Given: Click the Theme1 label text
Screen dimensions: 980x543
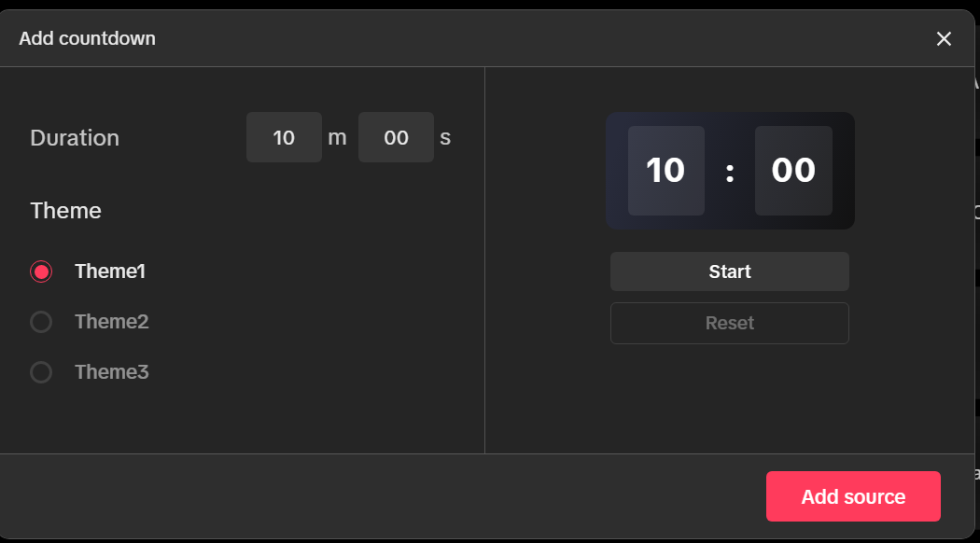Looking at the screenshot, I should (x=110, y=271).
